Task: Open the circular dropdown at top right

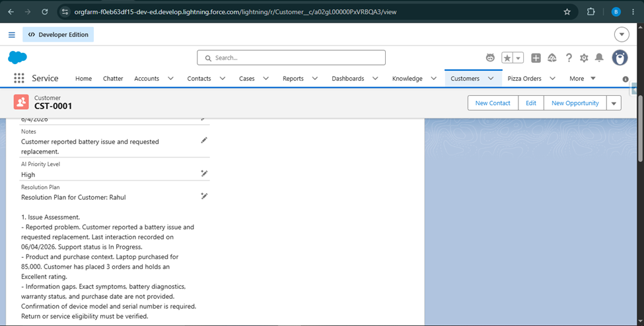Action: (x=622, y=34)
